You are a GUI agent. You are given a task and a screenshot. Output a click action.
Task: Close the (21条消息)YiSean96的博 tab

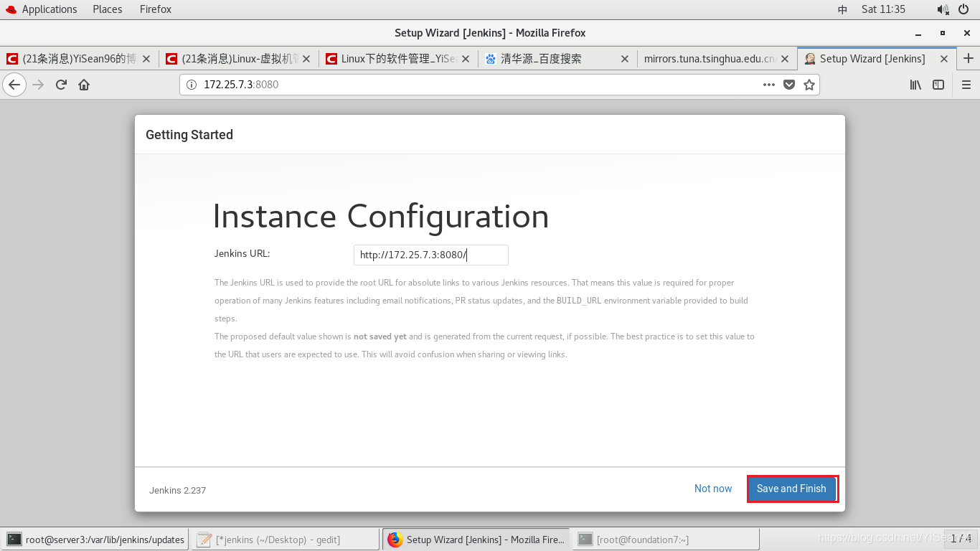click(x=147, y=59)
